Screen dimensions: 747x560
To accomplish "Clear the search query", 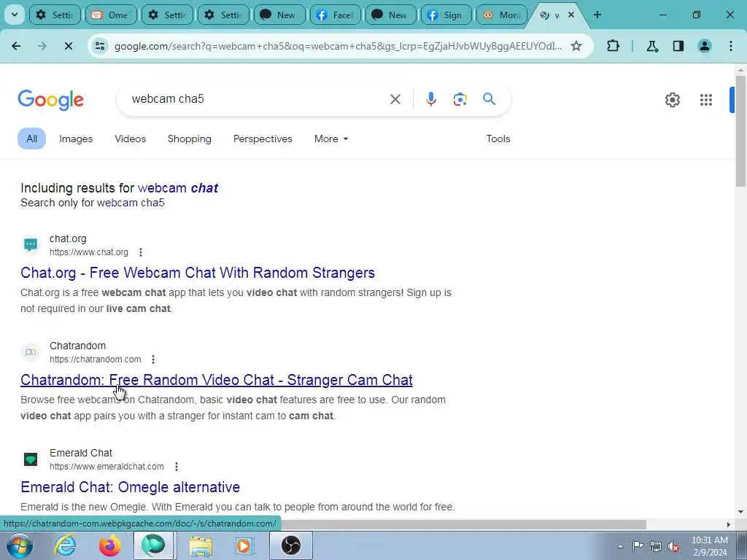I will point(395,99).
